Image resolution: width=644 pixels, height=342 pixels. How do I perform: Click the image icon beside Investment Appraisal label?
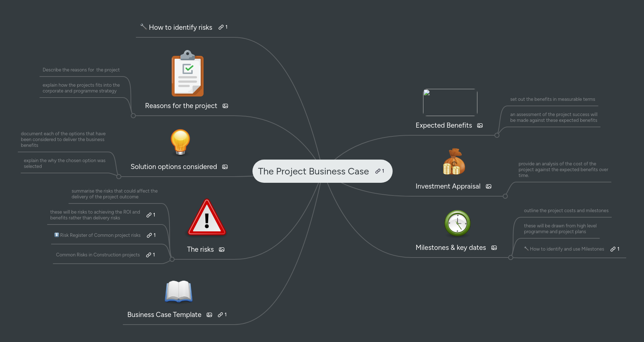(489, 186)
